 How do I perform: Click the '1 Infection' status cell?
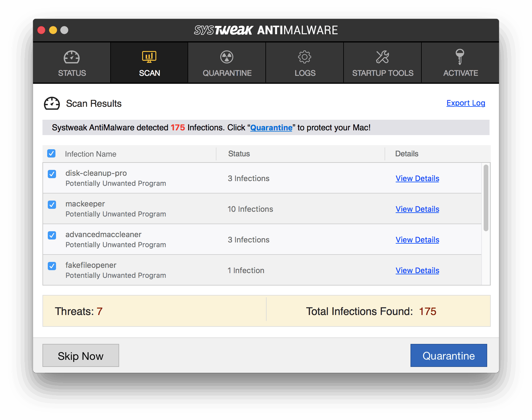(x=246, y=270)
